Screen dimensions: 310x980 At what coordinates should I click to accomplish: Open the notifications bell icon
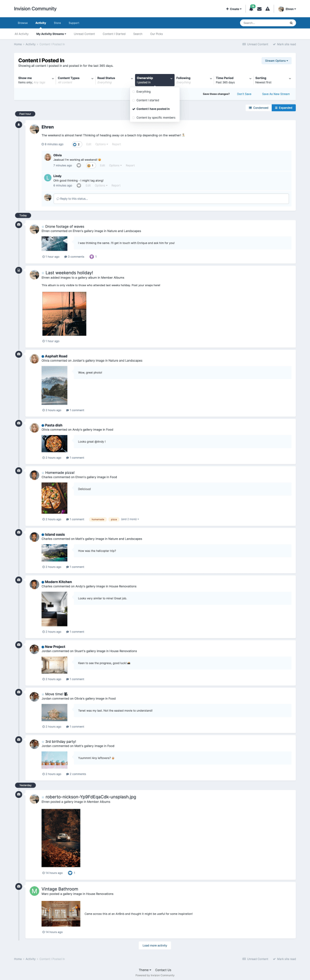click(x=251, y=9)
